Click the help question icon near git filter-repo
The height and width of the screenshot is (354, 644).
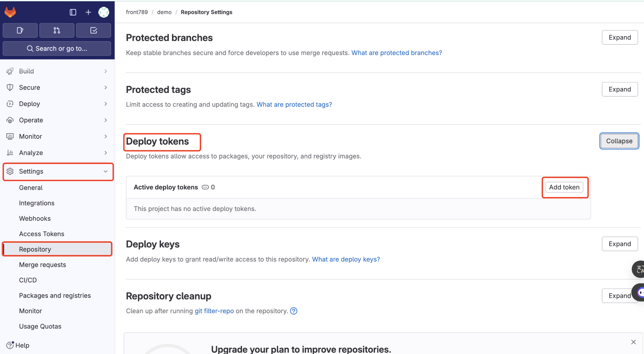[294, 311]
